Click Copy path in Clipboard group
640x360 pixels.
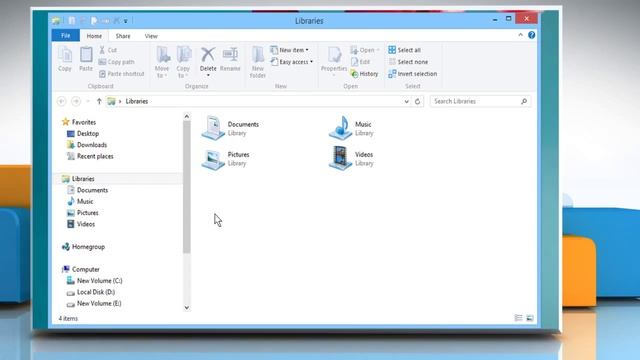pos(116,62)
